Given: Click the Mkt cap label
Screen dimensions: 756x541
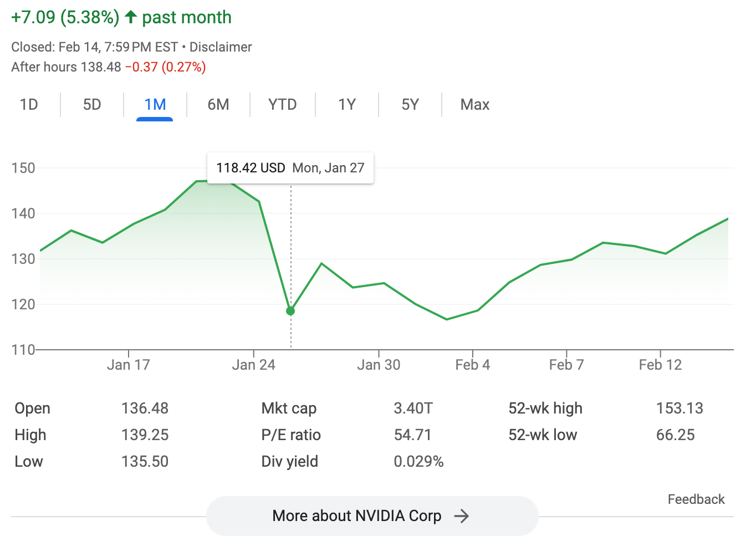Looking at the screenshot, I should point(289,409).
